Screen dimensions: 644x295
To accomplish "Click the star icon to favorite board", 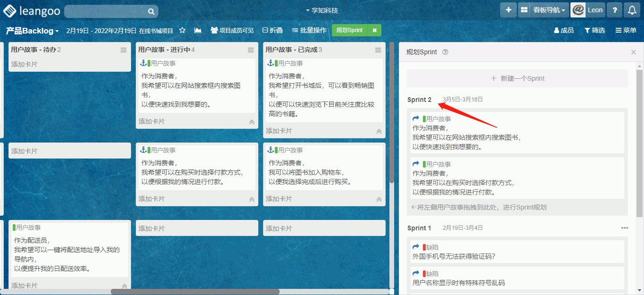I will [x=182, y=30].
